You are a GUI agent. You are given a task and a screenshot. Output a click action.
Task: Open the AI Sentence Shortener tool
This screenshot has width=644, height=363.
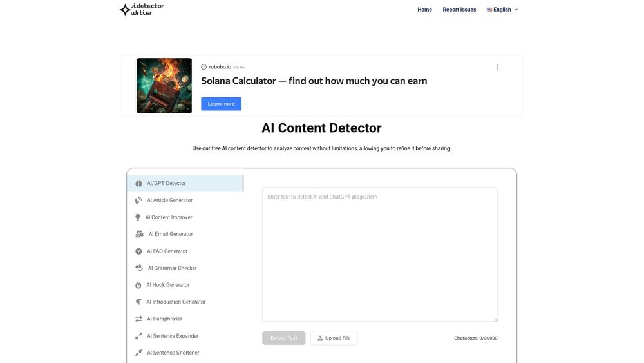(173, 353)
